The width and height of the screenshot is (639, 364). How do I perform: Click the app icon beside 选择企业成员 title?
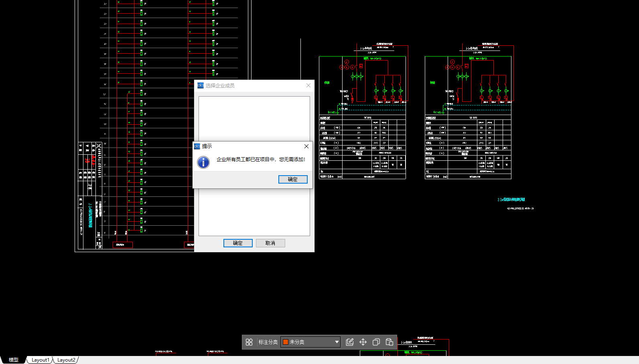[201, 85]
